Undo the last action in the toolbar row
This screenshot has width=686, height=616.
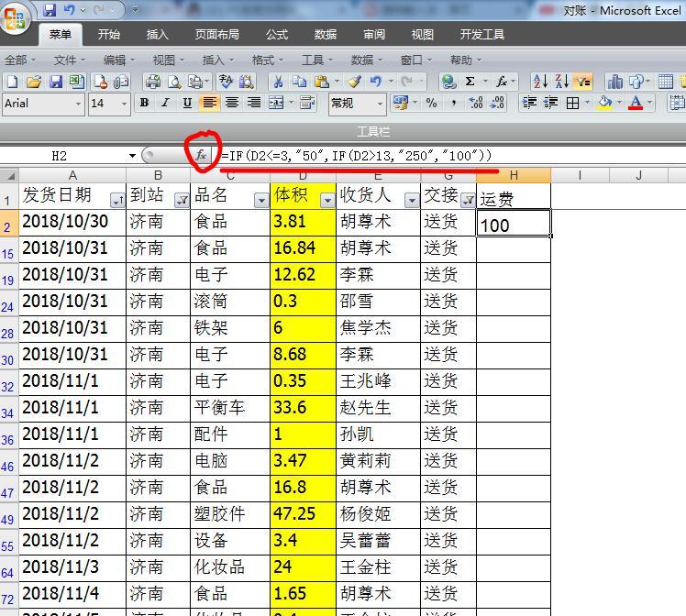point(376,82)
